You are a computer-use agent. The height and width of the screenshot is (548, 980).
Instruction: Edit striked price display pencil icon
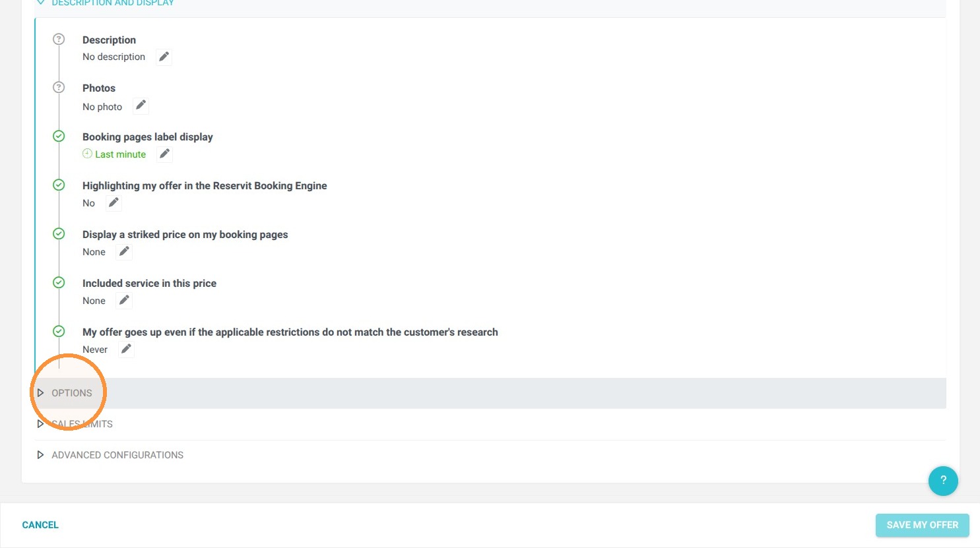click(x=124, y=251)
